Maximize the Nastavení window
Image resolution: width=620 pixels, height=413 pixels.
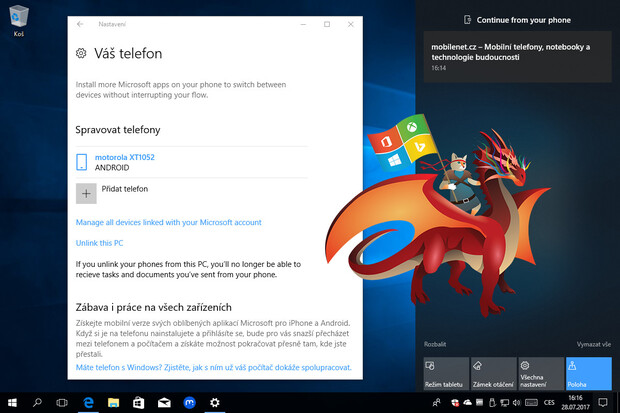pyautogui.click(x=327, y=24)
